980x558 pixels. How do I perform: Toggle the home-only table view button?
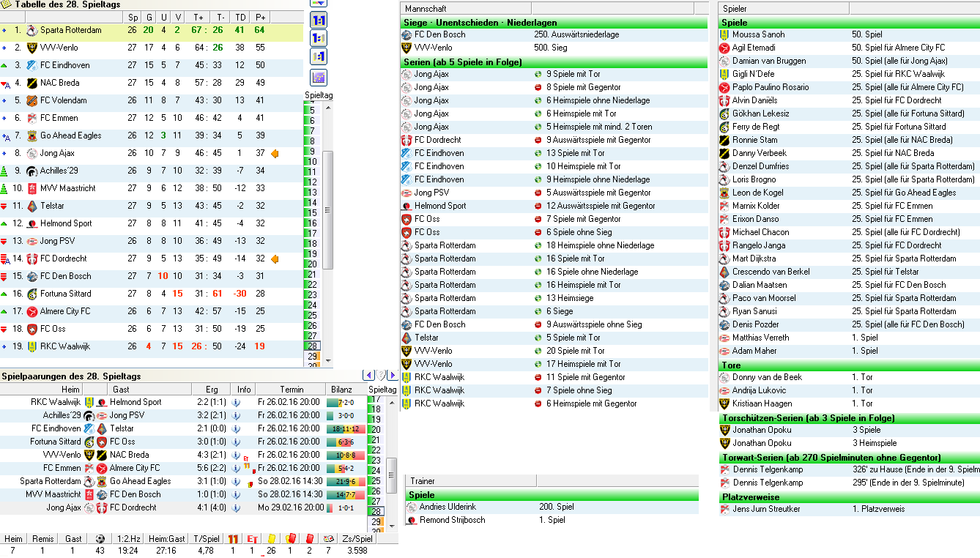[x=319, y=38]
